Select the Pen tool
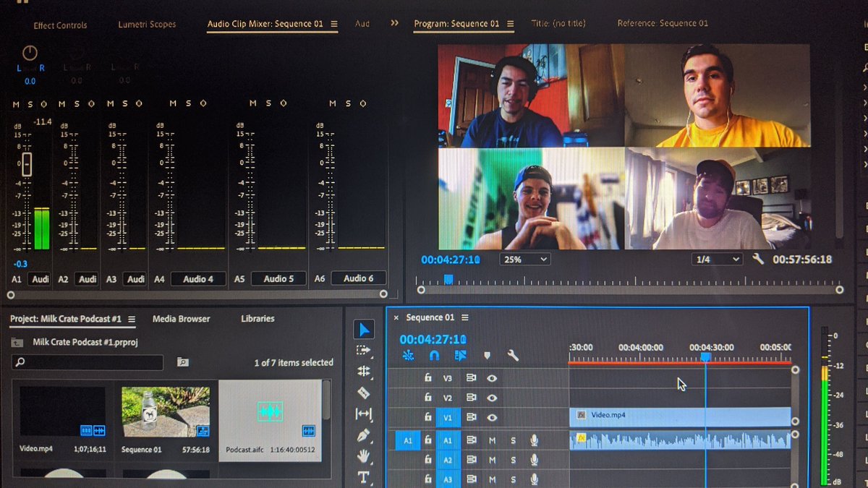 point(363,436)
